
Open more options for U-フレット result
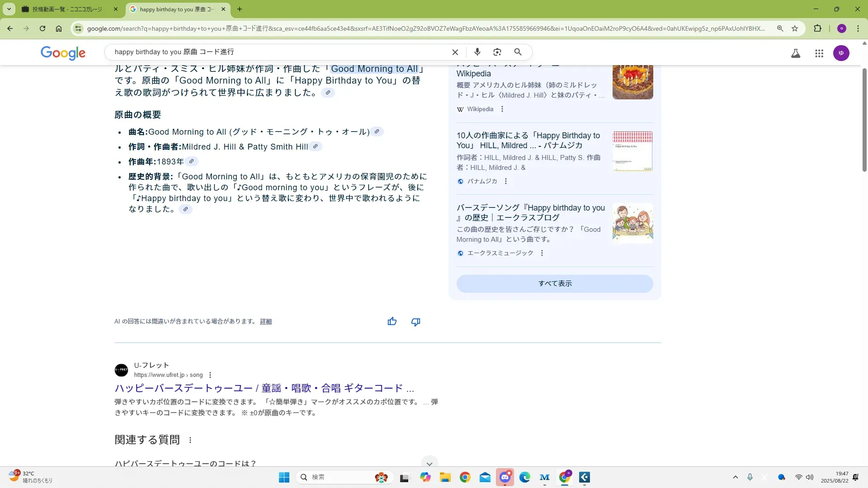[x=210, y=375]
